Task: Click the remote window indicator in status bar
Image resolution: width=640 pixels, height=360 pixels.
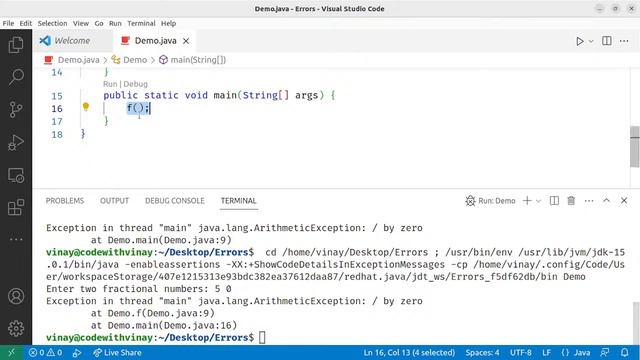Action: 11,353
